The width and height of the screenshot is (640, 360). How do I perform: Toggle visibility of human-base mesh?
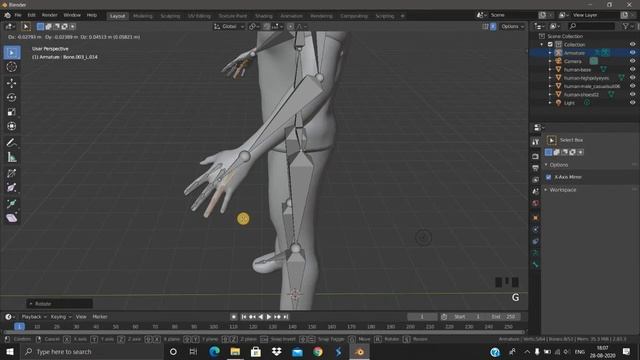point(632,69)
